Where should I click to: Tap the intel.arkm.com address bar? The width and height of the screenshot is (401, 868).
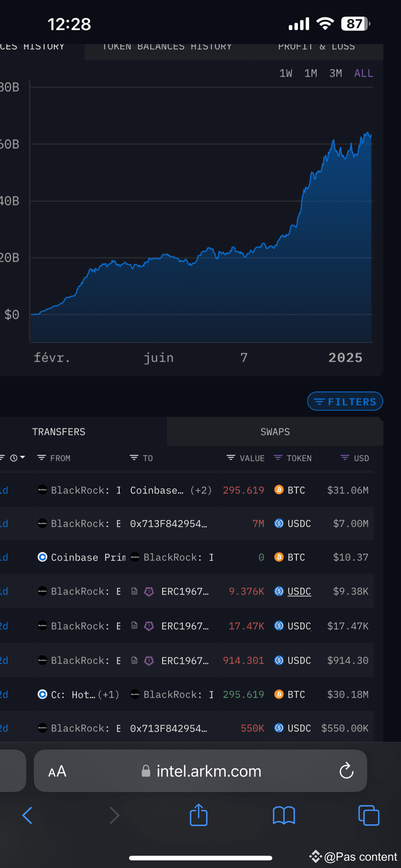pyautogui.click(x=200, y=771)
